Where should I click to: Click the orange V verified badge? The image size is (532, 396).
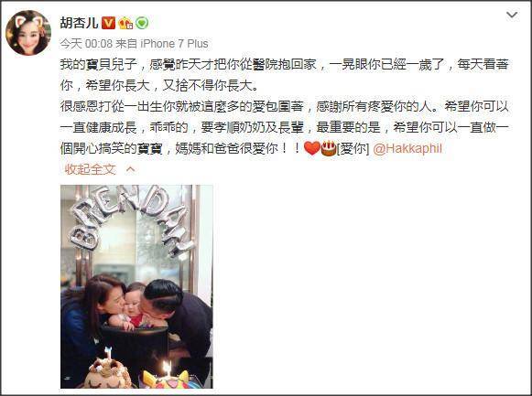point(109,23)
